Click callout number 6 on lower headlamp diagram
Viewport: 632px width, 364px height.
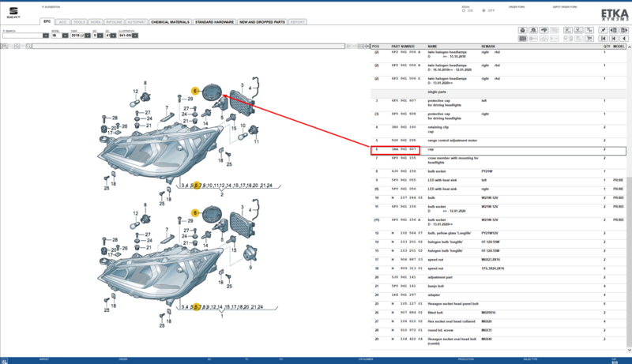click(195, 212)
